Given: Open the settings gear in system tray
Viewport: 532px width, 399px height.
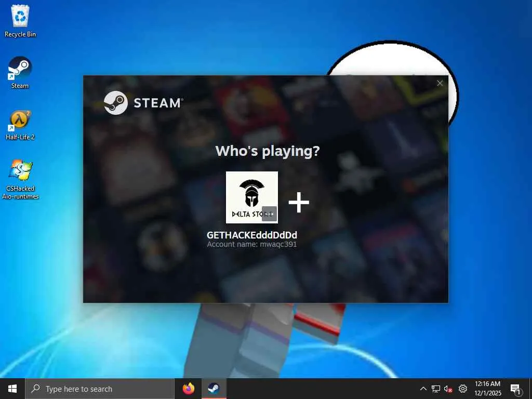Looking at the screenshot, I should point(463,389).
